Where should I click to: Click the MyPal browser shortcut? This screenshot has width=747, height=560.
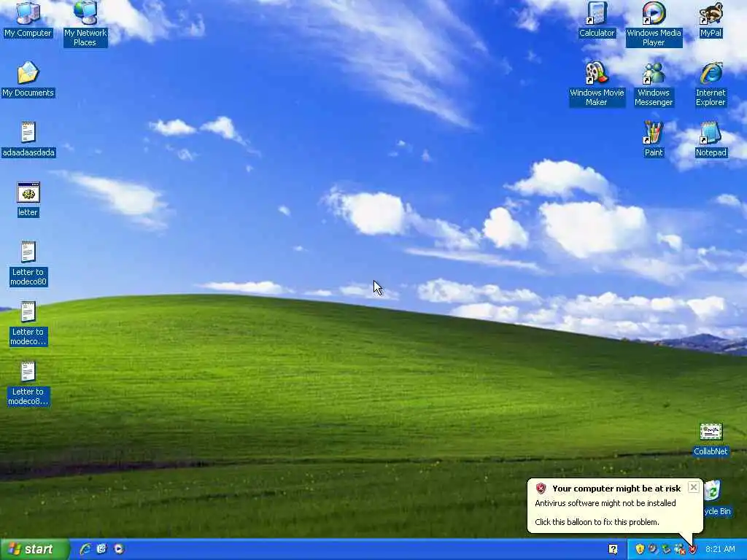click(x=711, y=19)
